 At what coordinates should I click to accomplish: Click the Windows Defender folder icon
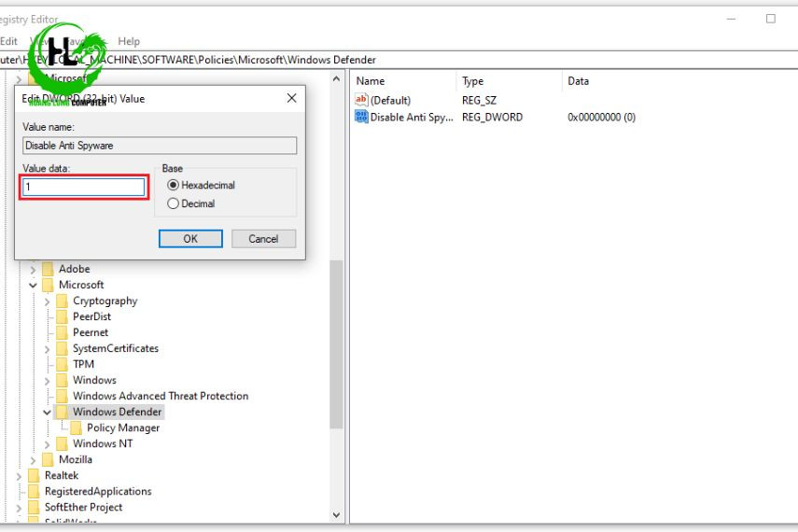tap(62, 412)
